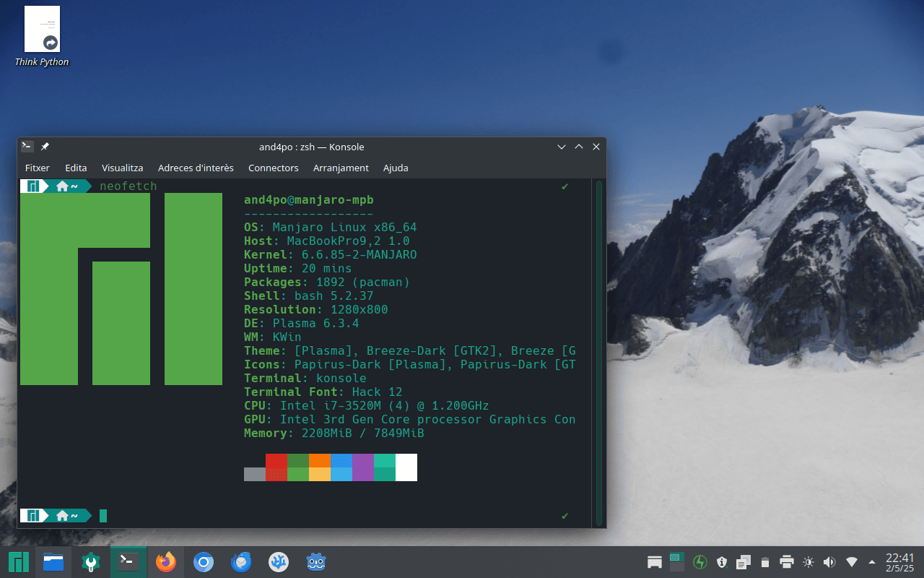
Task: Maximize the Konsole window
Action: point(579,147)
